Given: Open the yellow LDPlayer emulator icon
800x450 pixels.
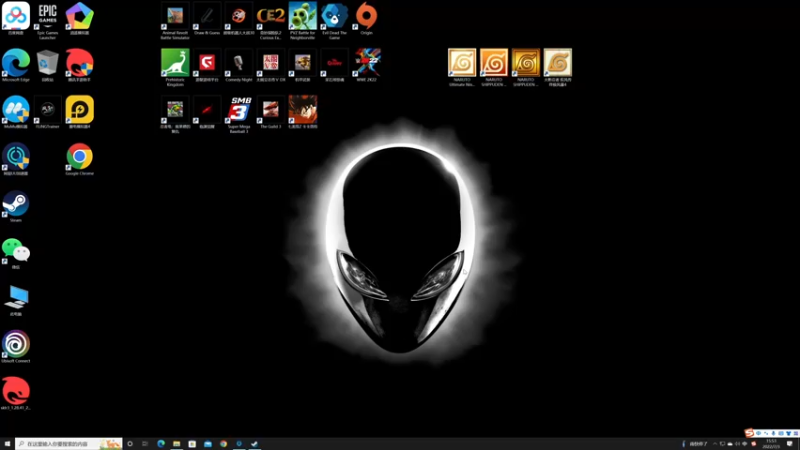Looking at the screenshot, I should pyautogui.click(x=80, y=112).
